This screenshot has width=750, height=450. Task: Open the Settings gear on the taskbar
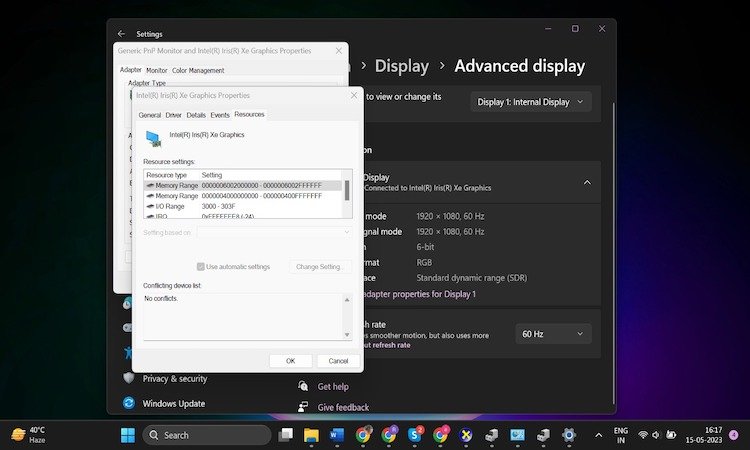pyautogui.click(x=569, y=435)
